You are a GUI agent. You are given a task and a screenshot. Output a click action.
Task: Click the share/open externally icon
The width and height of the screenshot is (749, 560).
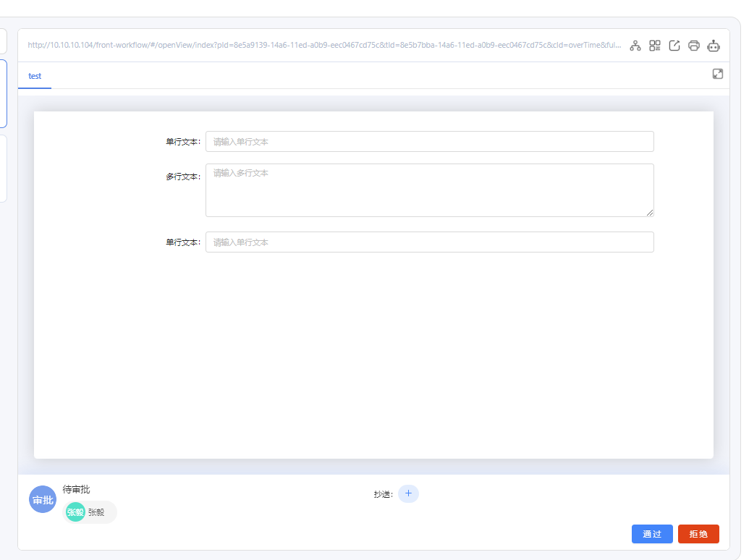pyautogui.click(x=674, y=46)
